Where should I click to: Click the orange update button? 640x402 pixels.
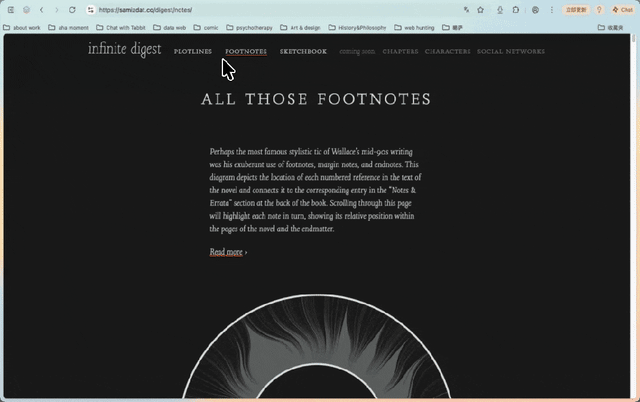tap(576, 10)
